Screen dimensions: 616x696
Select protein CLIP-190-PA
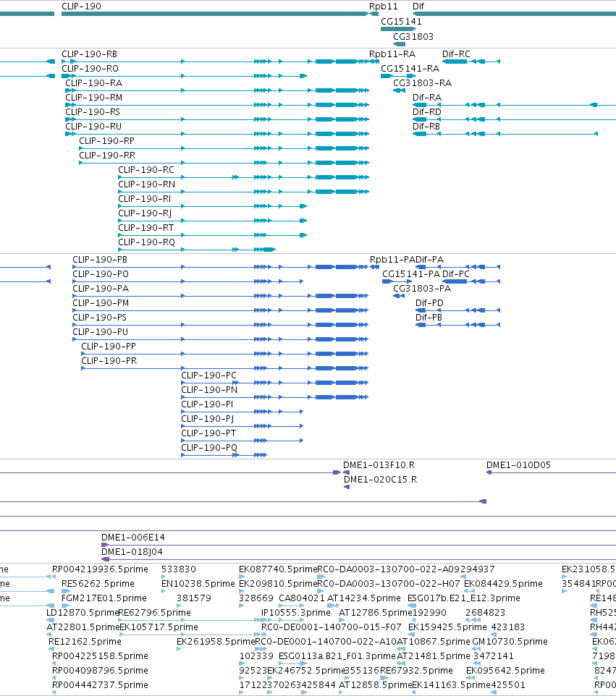click(220, 296)
